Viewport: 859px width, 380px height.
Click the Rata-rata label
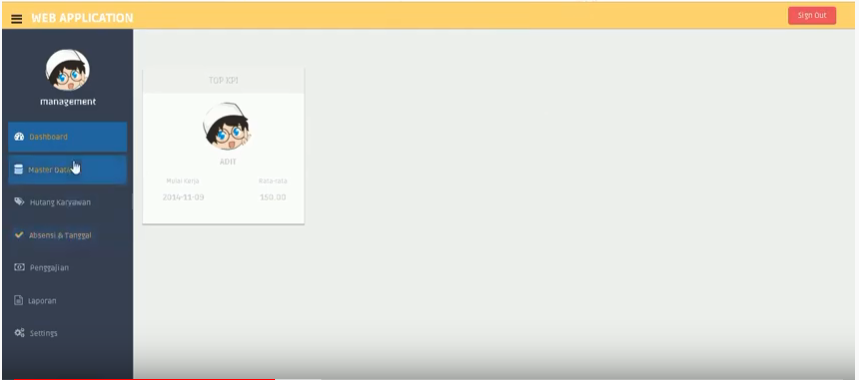pyautogui.click(x=273, y=181)
